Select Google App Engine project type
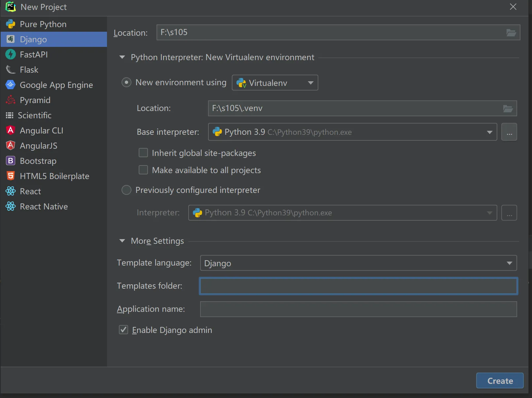532x398 pixels. (54, 85)
